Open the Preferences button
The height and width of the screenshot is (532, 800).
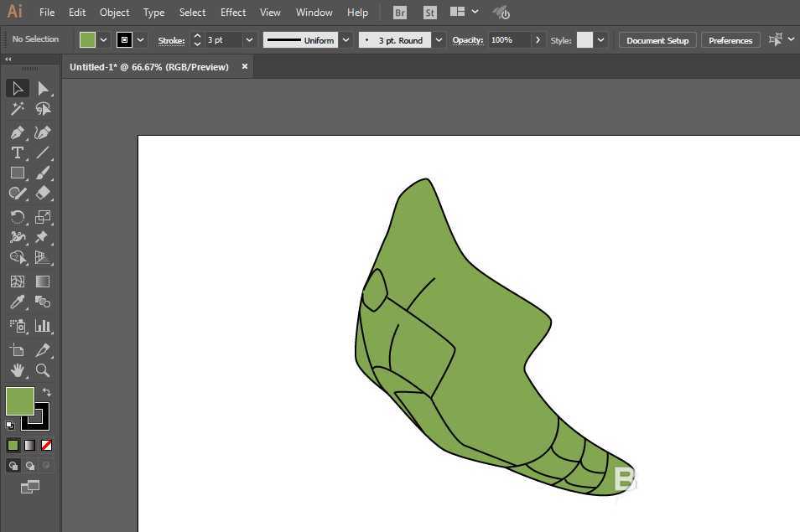click(x=730, y=40)
